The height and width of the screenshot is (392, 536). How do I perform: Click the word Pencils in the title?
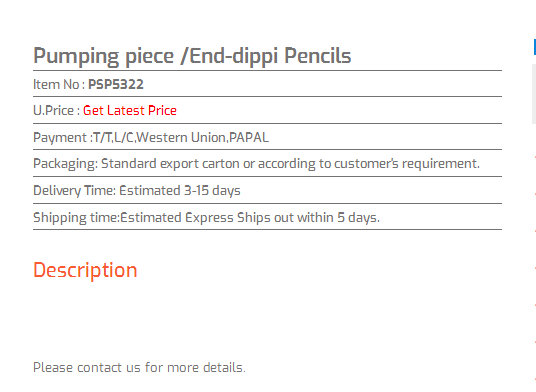coord(318,55)
